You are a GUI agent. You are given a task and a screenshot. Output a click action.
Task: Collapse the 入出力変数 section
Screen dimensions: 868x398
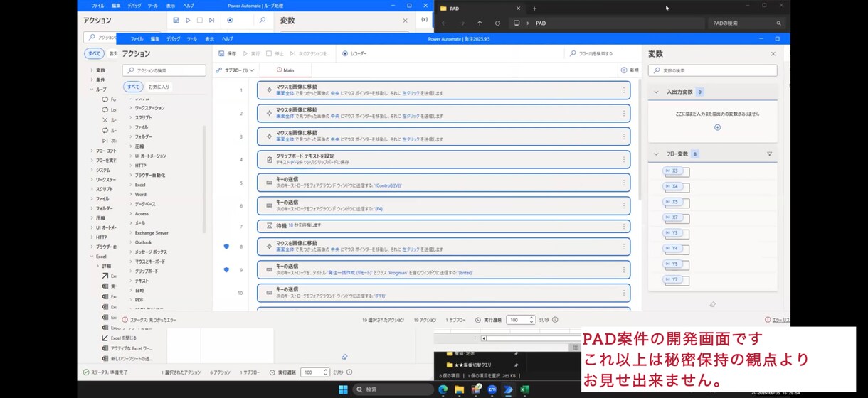click(x=657, y=92)
